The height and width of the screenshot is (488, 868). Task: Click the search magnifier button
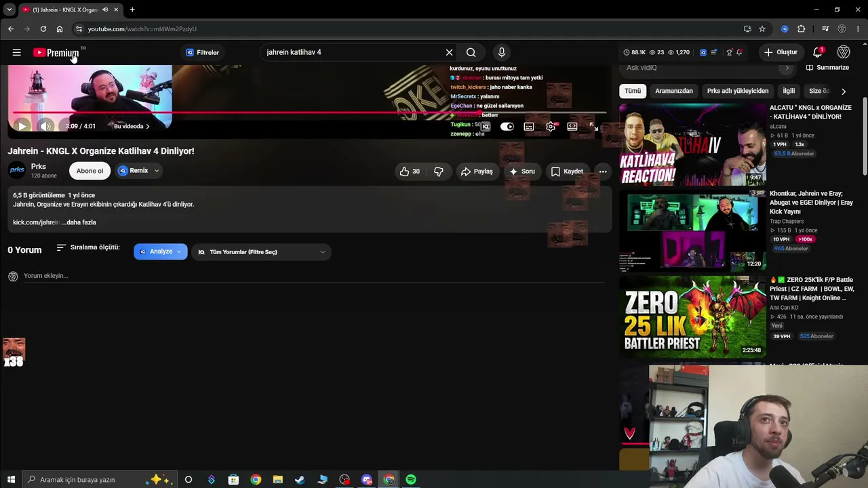pyautogui.click(x=471, y=52)
